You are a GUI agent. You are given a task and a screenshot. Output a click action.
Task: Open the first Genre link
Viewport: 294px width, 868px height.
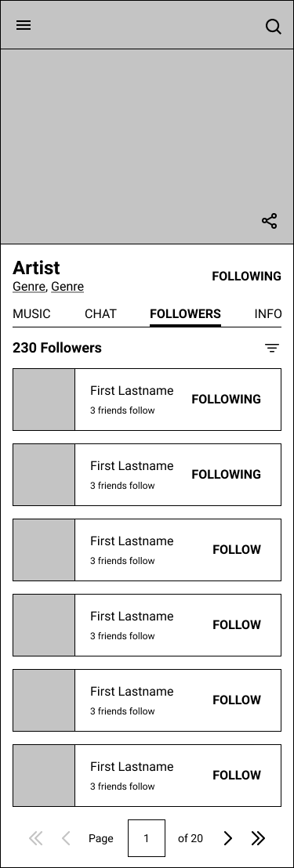coord(29,287)
